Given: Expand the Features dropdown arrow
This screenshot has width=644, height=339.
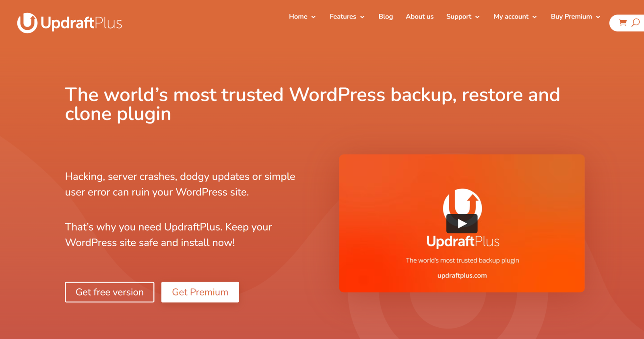Looking at the screenshot, I should (x=362, y=17).
